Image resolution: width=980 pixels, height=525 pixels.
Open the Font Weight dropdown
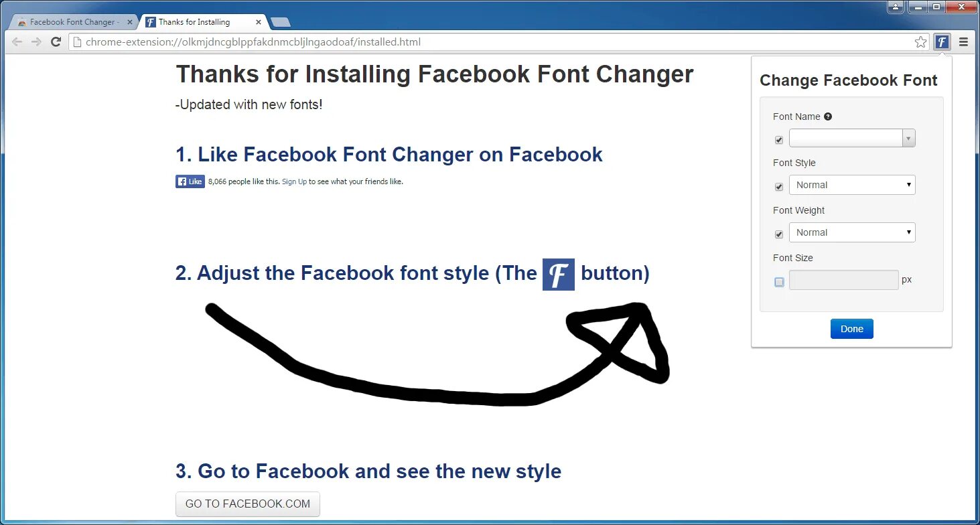[x=852, y=232]
